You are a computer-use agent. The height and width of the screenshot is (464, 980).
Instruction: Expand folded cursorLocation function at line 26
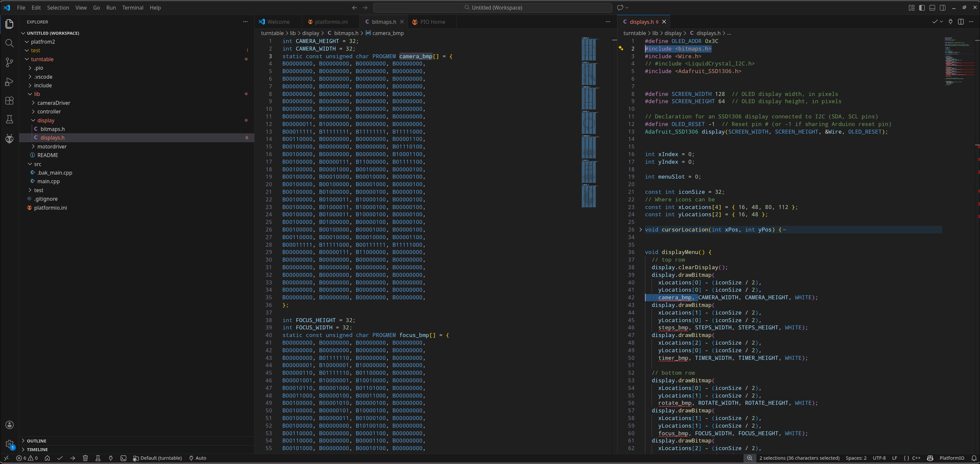click(x=641, y=230)
